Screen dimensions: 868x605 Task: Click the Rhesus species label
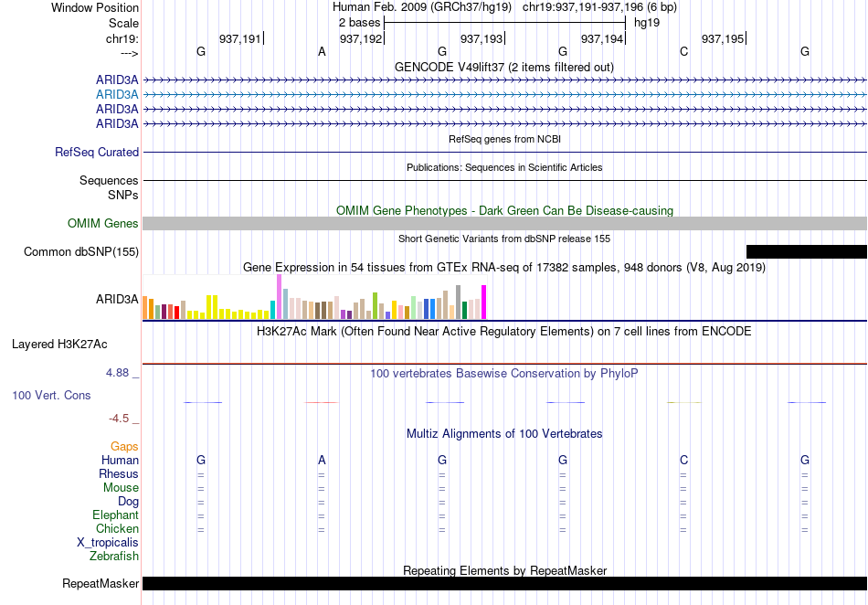click(x=119, y=474)
